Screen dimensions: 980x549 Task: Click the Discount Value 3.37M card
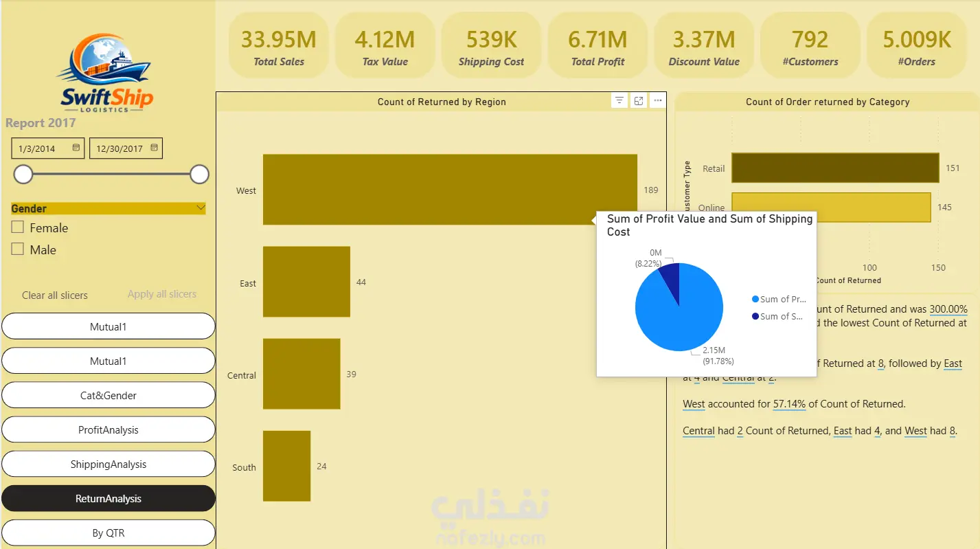pyautogui.click(x=704, y=46)
